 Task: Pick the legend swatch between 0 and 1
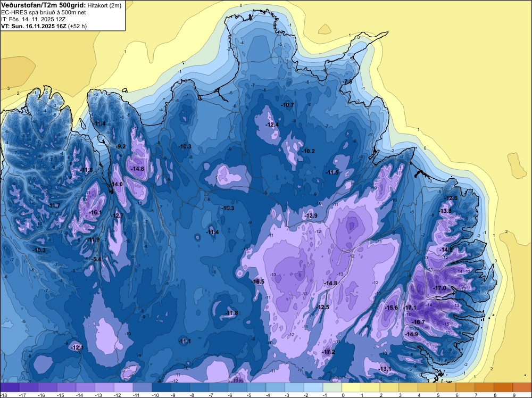click(352, 387)
